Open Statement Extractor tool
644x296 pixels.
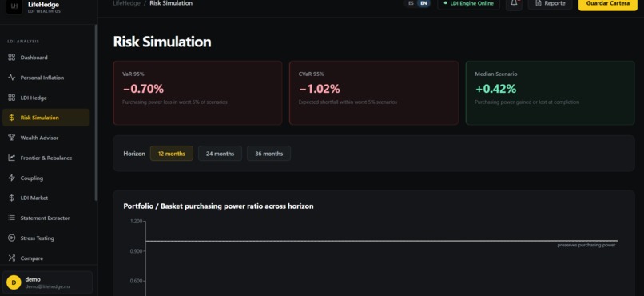(46, 218)
